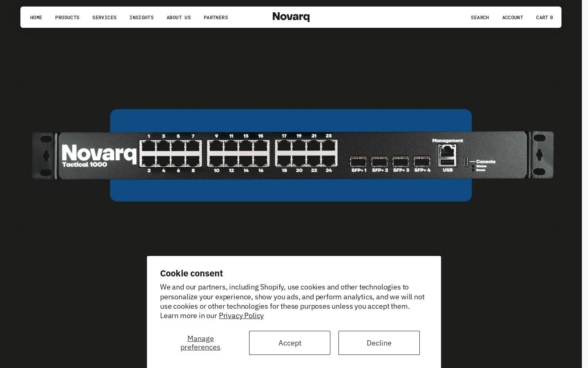Open the Home menu item
The image size is (588, 368).
[36, 17]
